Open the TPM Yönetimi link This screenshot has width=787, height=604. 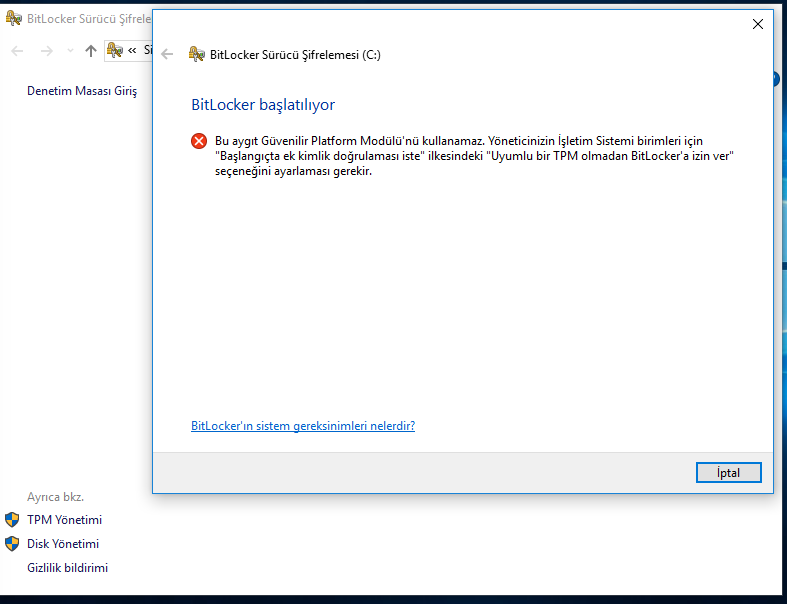tap(64, 520)
